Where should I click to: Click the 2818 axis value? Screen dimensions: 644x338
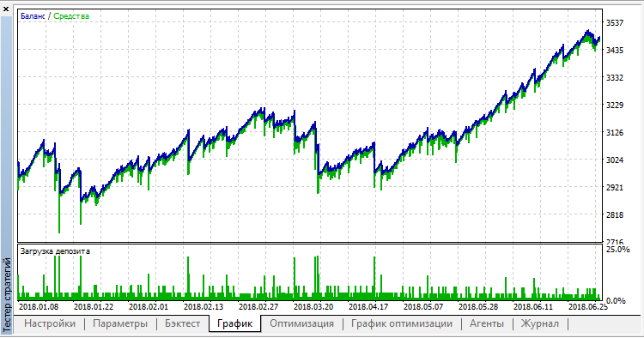pyautogui.click(x=615, y=215)
